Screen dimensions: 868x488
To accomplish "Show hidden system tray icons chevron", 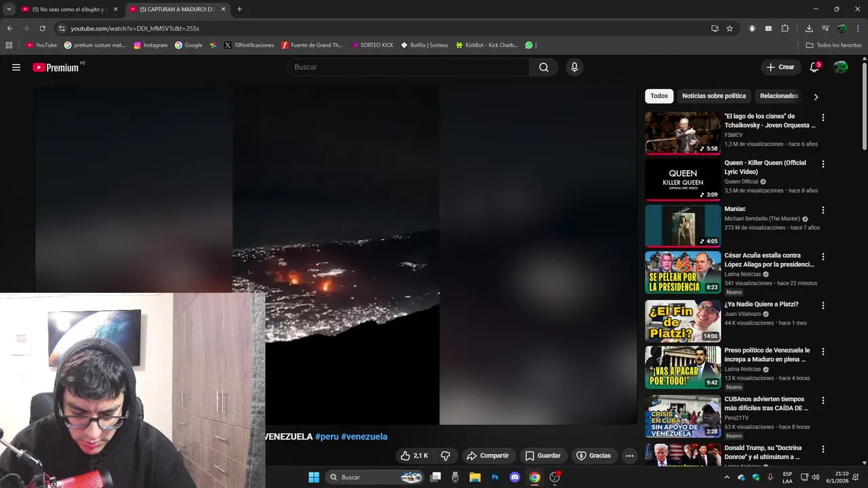I will coord(727,477).
